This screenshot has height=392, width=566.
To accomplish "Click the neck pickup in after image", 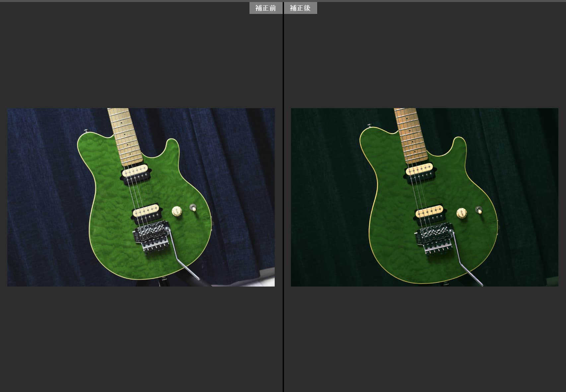I will pyautogui.click(x=420, y=171).
